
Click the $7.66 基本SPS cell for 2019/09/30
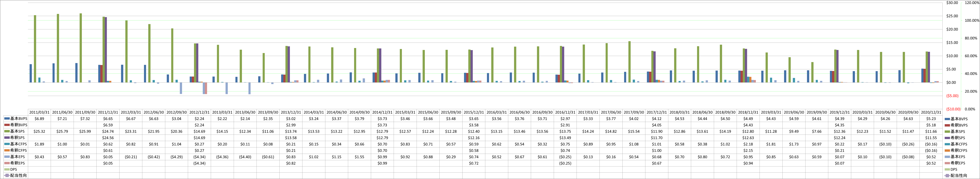click(x=817, y=131)
